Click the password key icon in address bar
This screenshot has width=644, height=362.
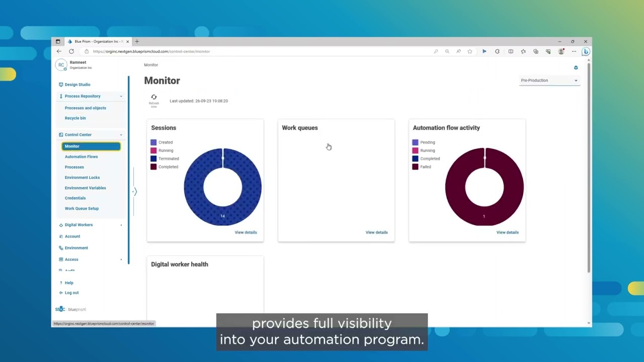pyautogui.click(x=436, y=51)
